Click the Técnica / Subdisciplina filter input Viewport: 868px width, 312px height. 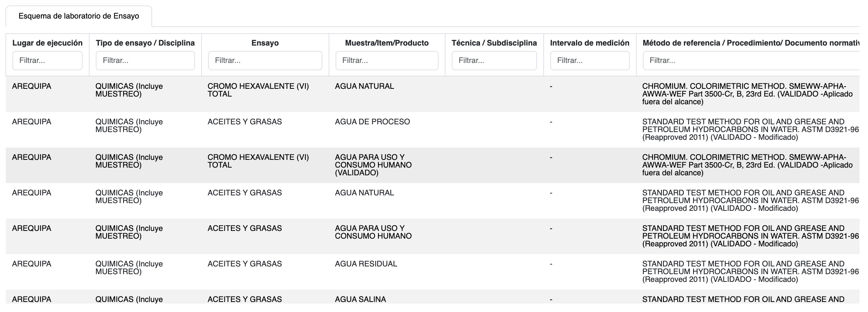494,61
